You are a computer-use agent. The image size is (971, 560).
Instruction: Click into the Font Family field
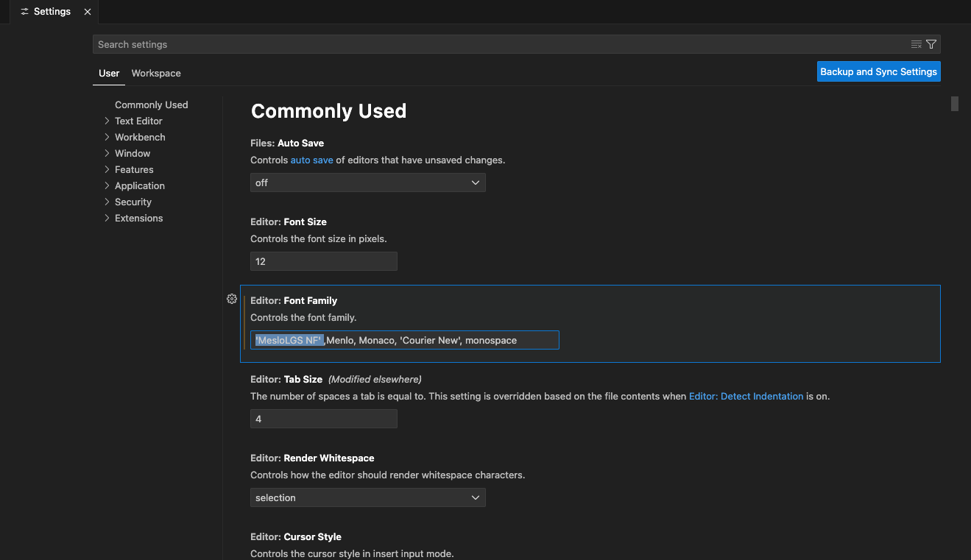pos(405,340)
